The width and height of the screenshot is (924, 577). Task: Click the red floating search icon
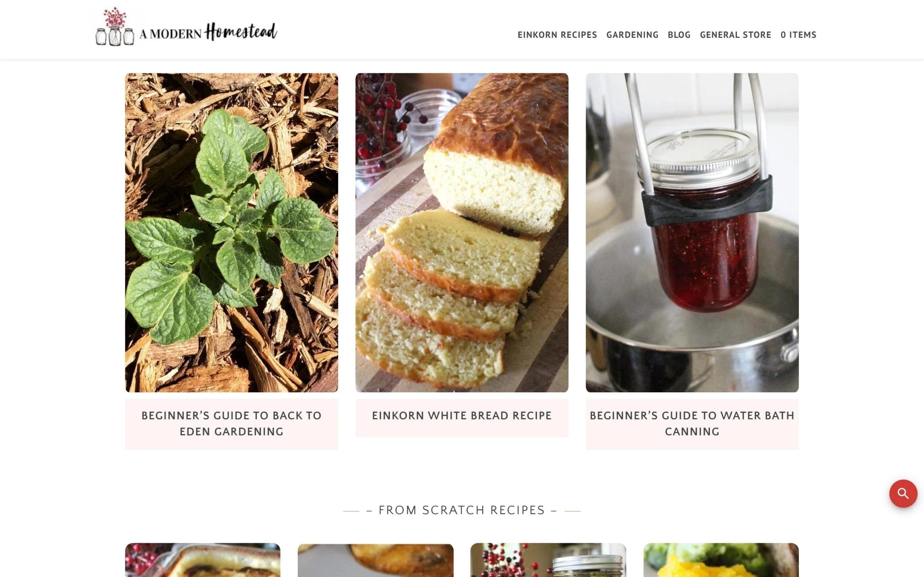tap(903, 493)
